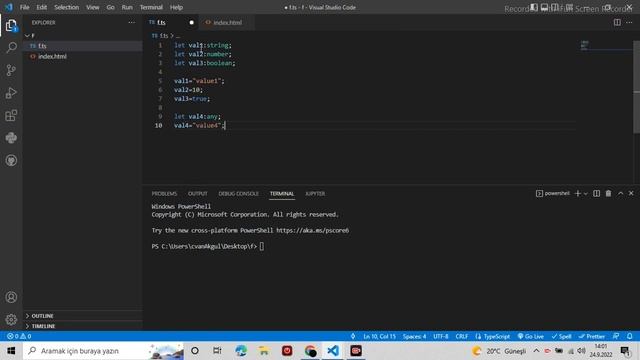The height and width of the screenshot is (360, 640).
Task: Open File Explorer from the taskbar
Action: click(264, 351)
